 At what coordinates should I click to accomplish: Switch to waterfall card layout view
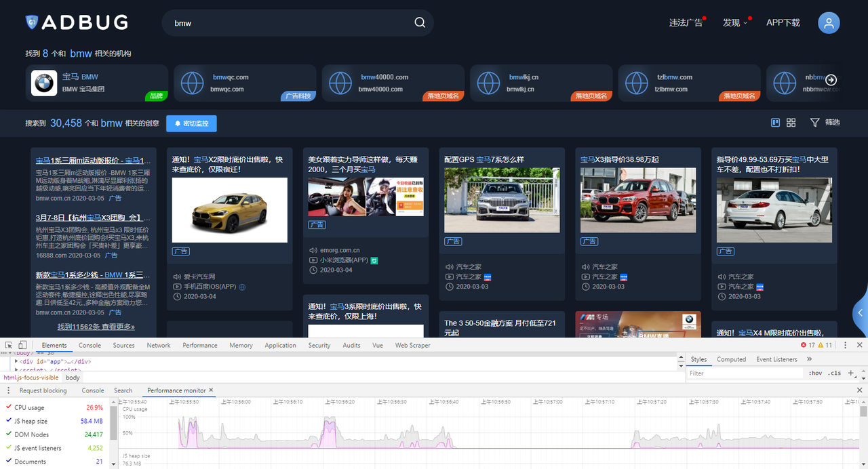(x=776, y=123)
